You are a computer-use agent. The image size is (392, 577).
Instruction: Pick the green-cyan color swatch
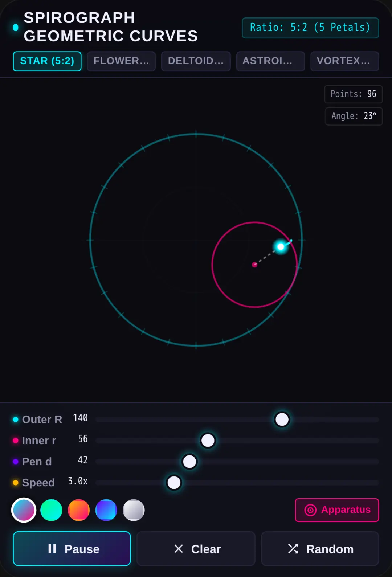click(x=51, y=510)
